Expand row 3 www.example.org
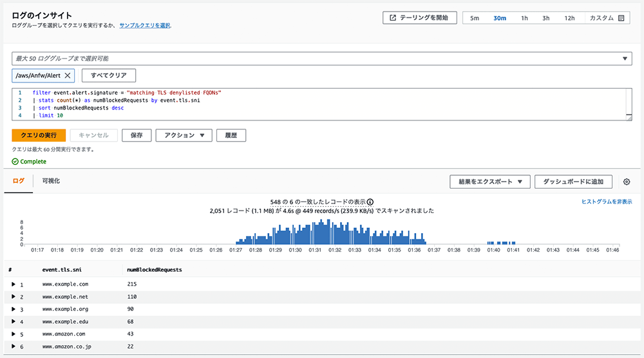 click(13, 309)
